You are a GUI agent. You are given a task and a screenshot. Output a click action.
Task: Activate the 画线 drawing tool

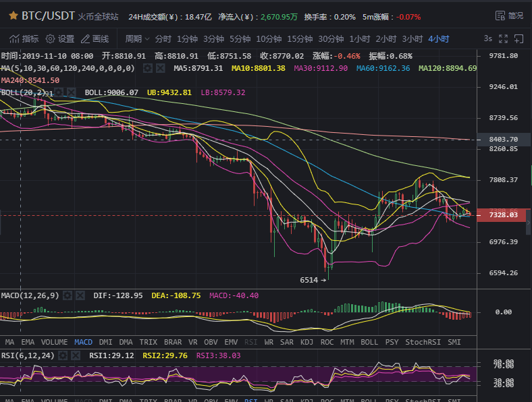(95, 39)
